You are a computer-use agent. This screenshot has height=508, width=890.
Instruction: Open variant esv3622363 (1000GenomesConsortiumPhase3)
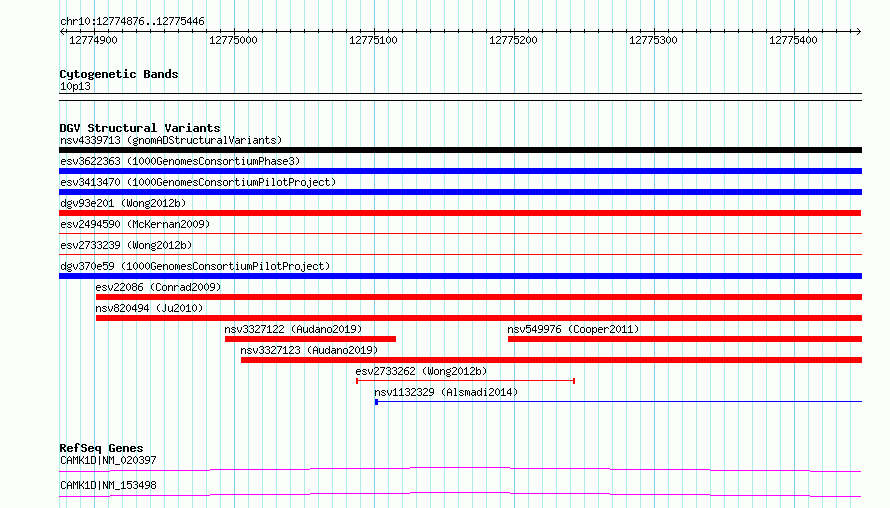(x=180, y=161)
